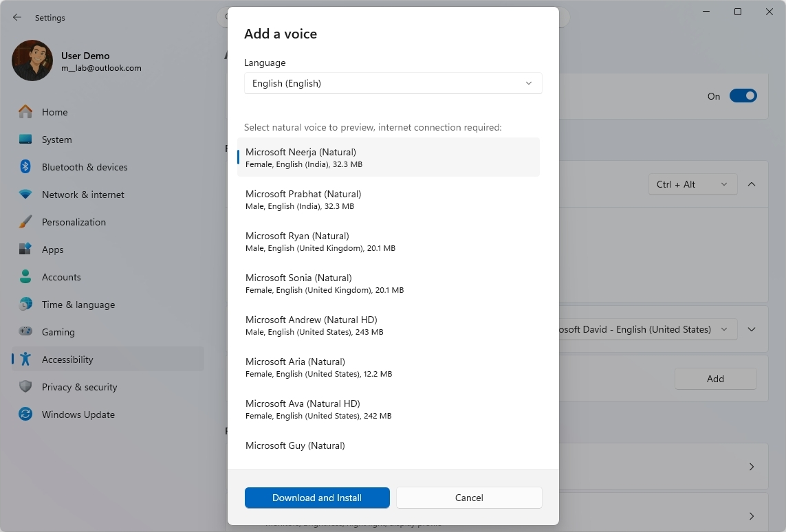
Task: Open the Gaming section icon
Action: pyautogui.click(x=24, y=332)
